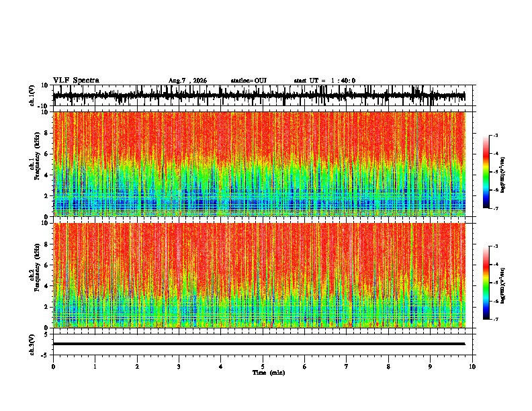Click the '10' tick on the Time axis
The height and width of the screenshot is (411, 532).
pos(472,367)
